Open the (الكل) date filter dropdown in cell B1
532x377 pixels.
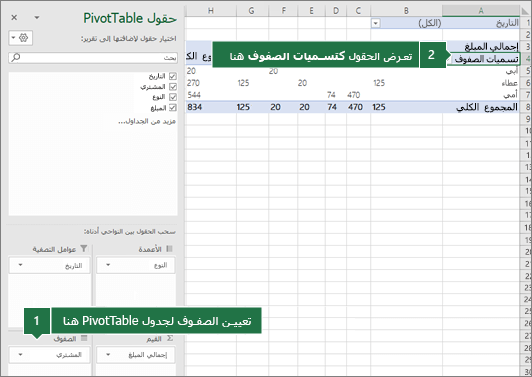[x=376, y=23]
